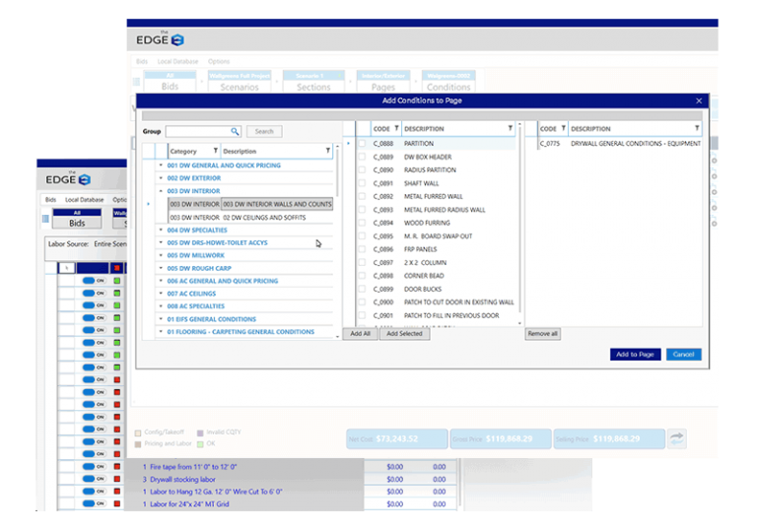Expand the 007 AC CEILINGS group
The width and height of the screenshot is (757, 532).
point(161,294)
